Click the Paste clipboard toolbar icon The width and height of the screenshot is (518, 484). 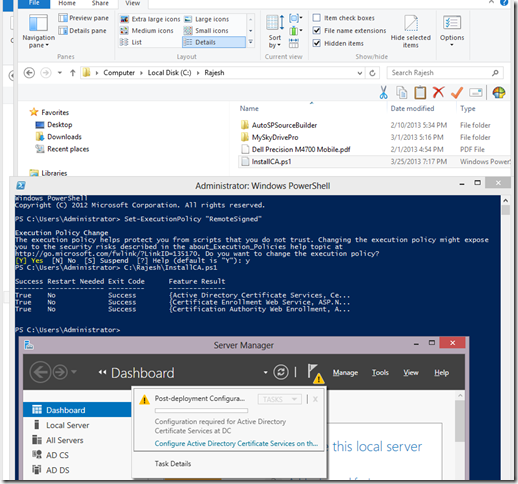click(420, 92)
